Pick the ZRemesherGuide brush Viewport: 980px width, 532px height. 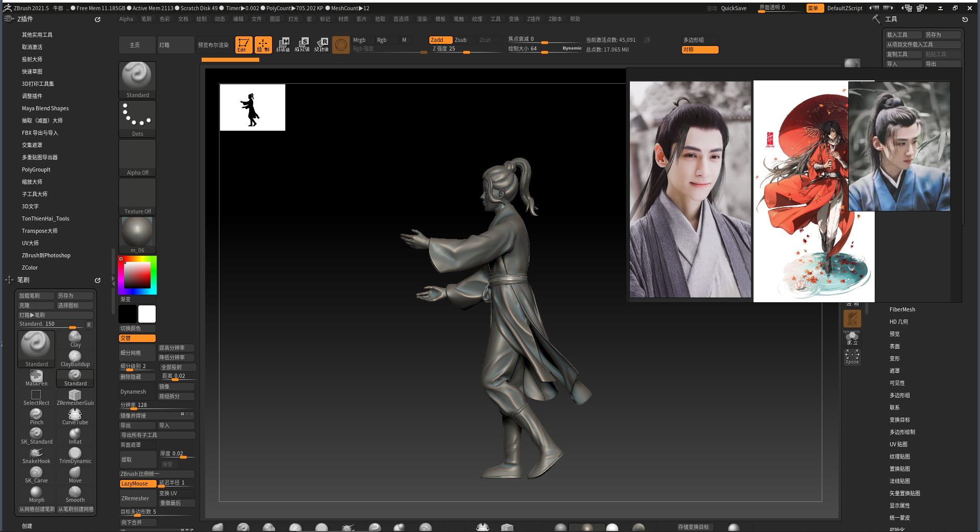click(x=75, y=397)
